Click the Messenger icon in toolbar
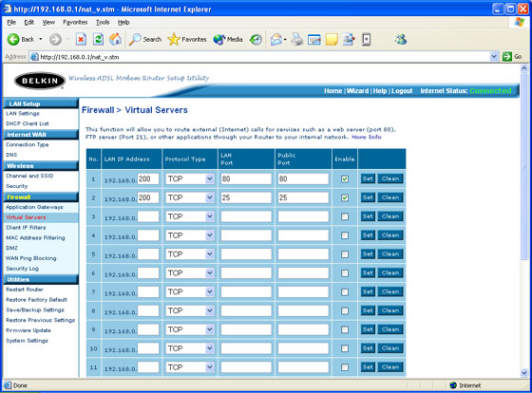Image resolution: width=532 pixels, height=393 pixels. coord(401,39)
